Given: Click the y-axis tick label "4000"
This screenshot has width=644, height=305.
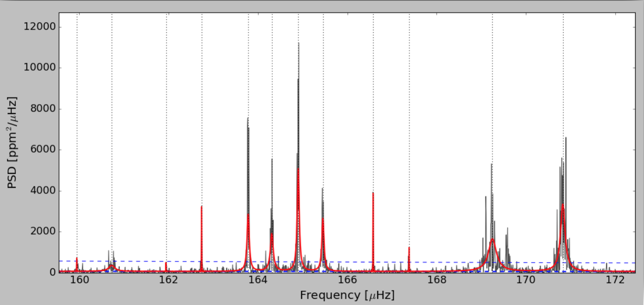Looking at the screenshot, I should click(x=43, y=191).
